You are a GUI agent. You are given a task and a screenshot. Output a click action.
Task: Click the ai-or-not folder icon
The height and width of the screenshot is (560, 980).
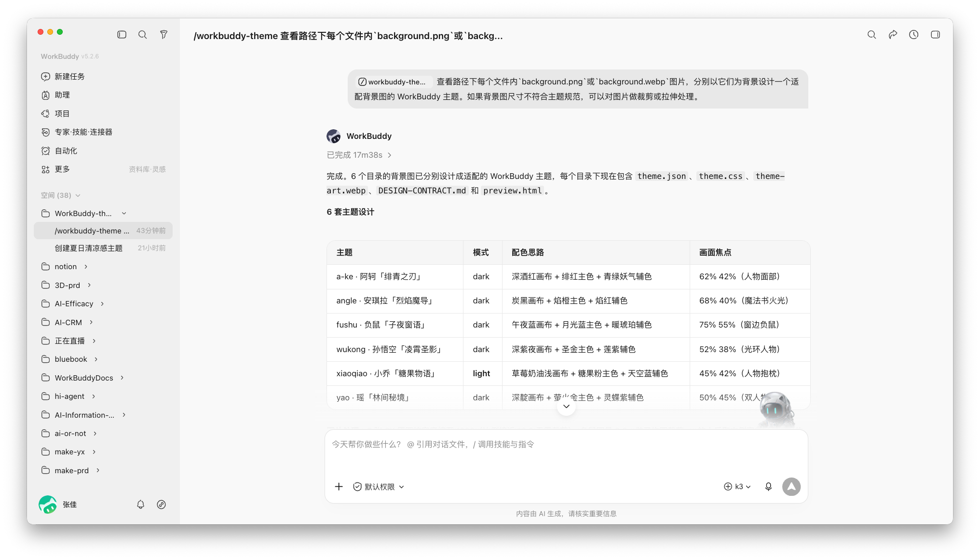pos(46,433)
